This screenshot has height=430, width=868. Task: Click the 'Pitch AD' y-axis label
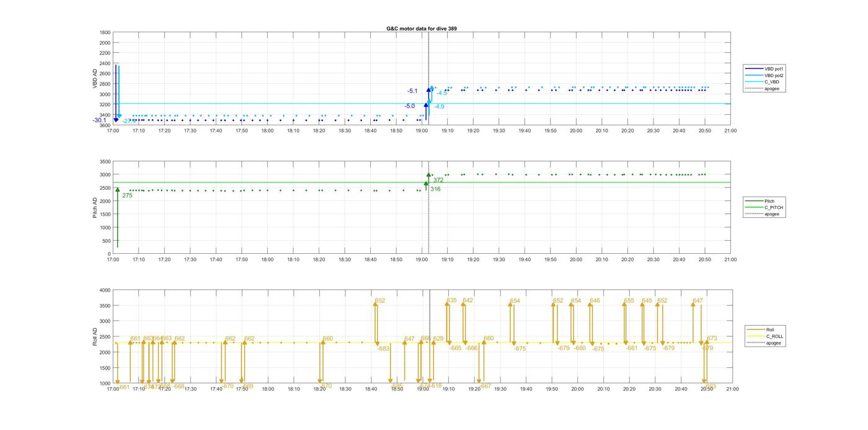point(95,208)
